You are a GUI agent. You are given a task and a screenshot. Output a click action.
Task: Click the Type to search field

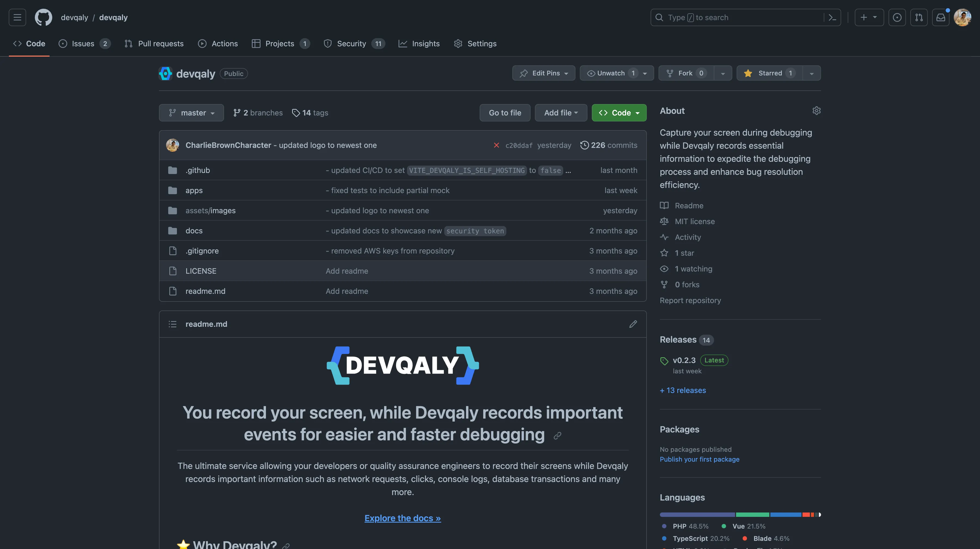point(723,17)
